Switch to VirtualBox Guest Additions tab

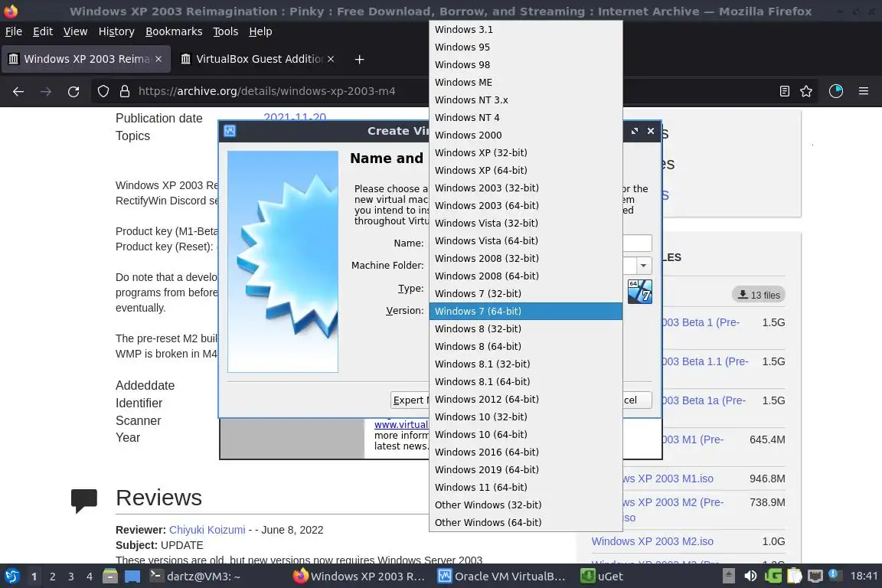[251, 59]
